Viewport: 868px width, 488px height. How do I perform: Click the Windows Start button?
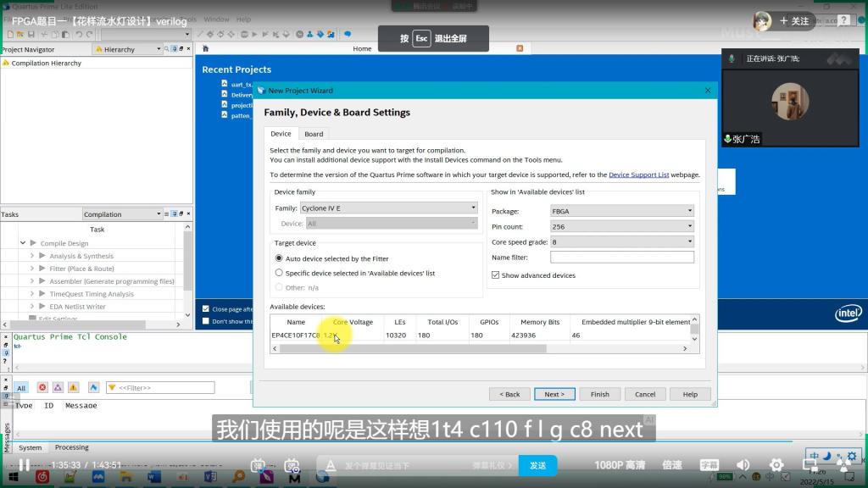(12, 479)
